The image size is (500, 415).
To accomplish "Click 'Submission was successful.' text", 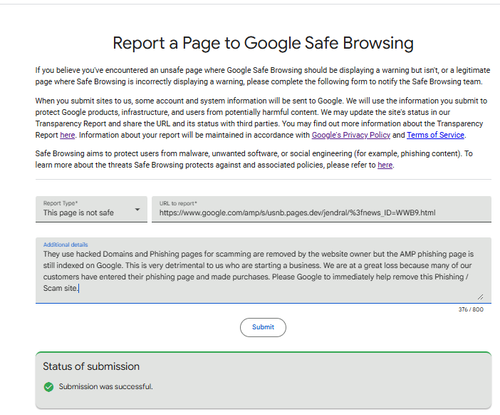I will pyautogui.click(x=106, y=387).
